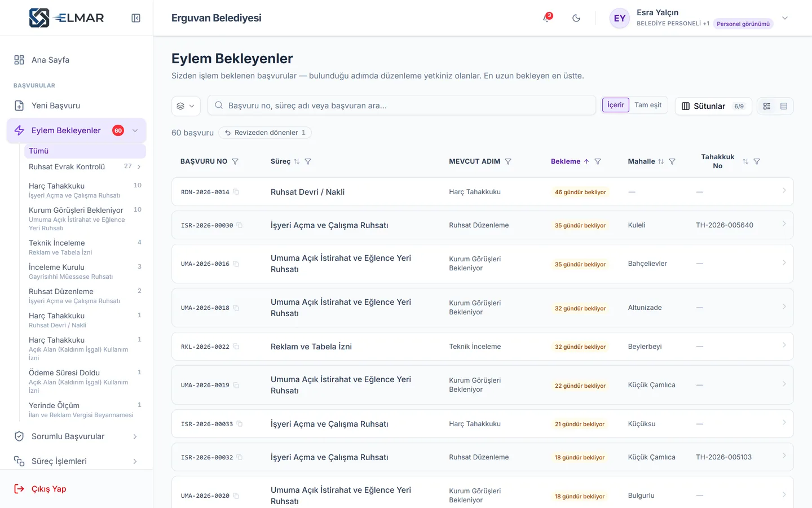The height and width of the screenshot is (508, 812).
Task: Open Esra Yalçın user menu chevron
Action: point(785,18)
